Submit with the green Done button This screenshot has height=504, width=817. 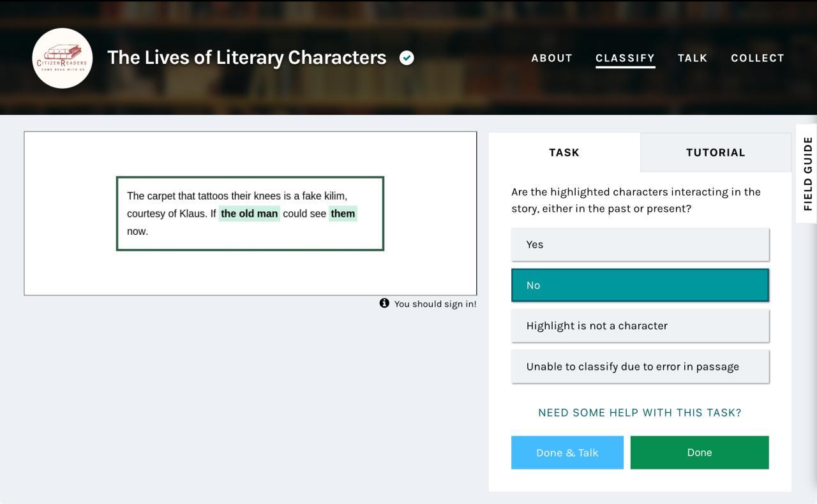(699, 452)
